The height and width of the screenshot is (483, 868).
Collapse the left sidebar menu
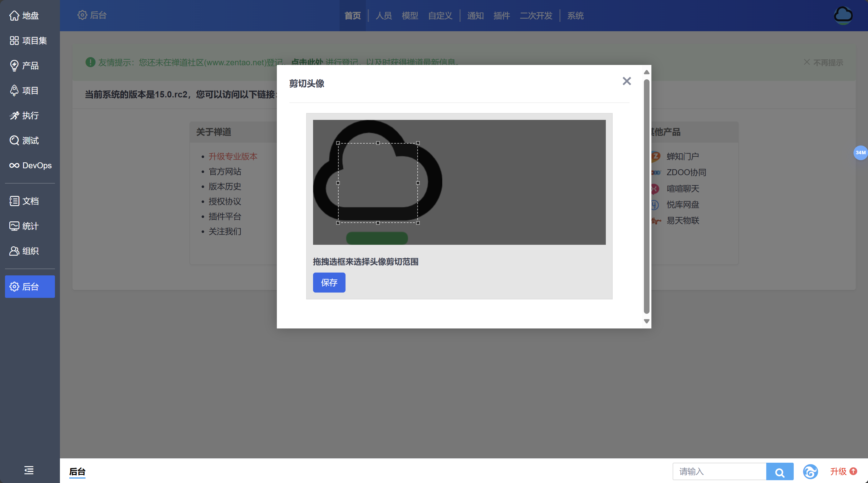29,470
